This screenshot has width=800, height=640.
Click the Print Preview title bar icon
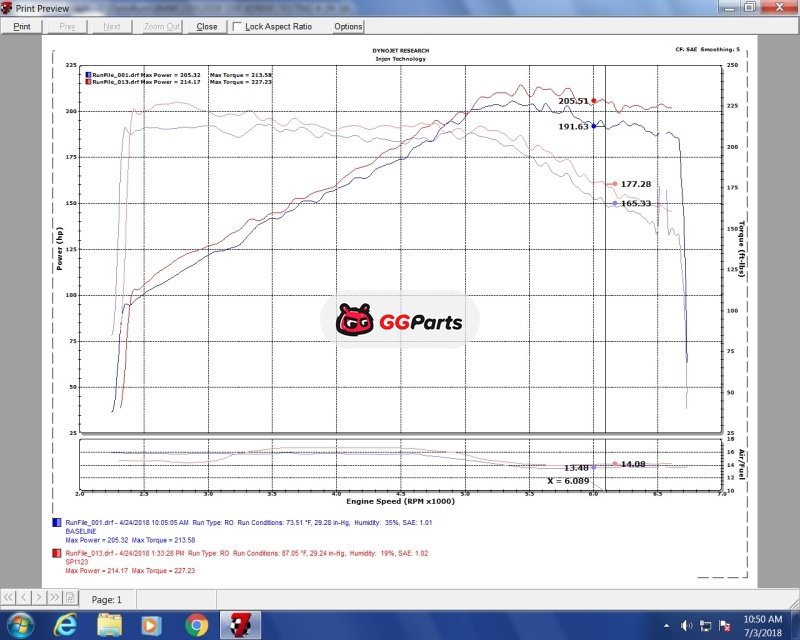coord(8,8)
